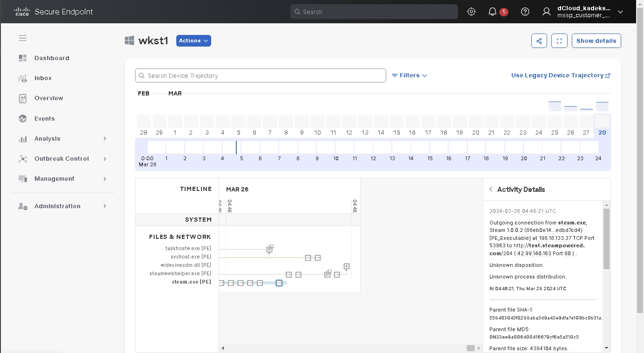Open the Events page
Screen dimensions: 644x353
[44, 119]
